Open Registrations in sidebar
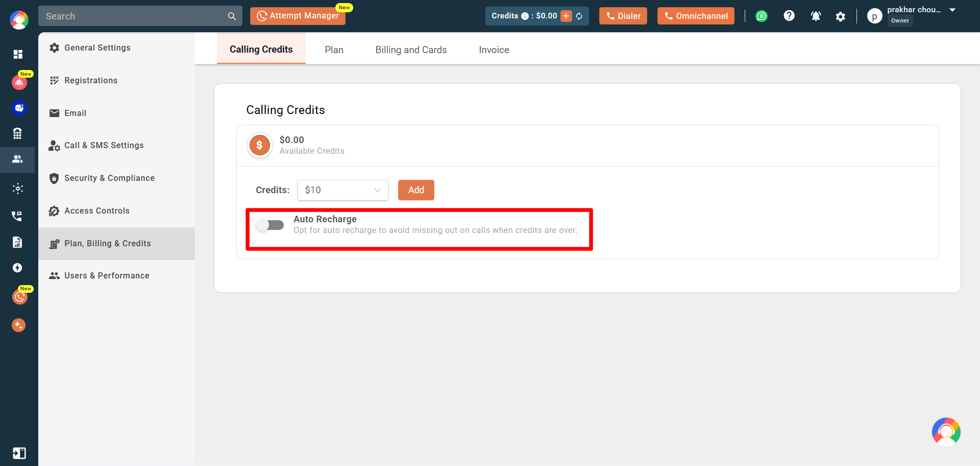This screenshot has height=466, width=980. (x=116, y=80)
